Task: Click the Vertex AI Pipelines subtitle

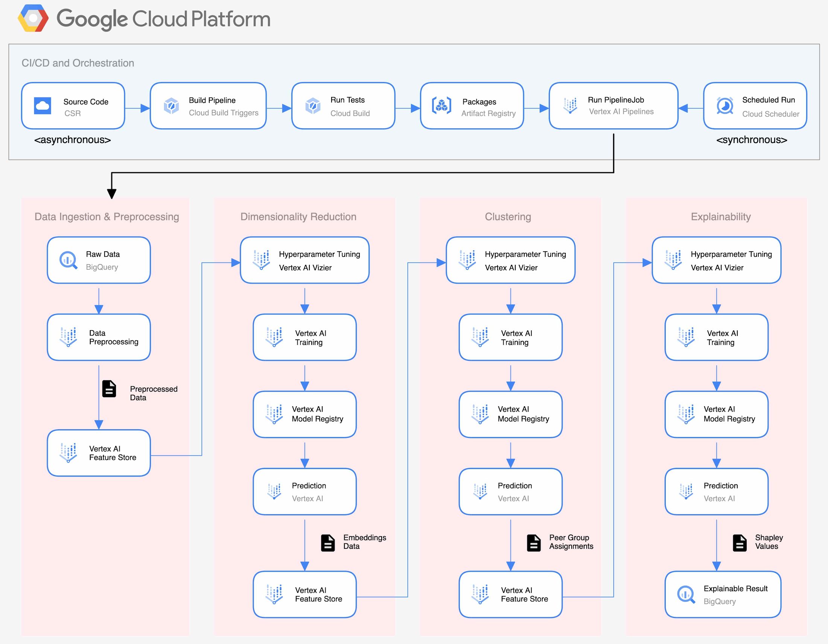Action: pos(621,111)
